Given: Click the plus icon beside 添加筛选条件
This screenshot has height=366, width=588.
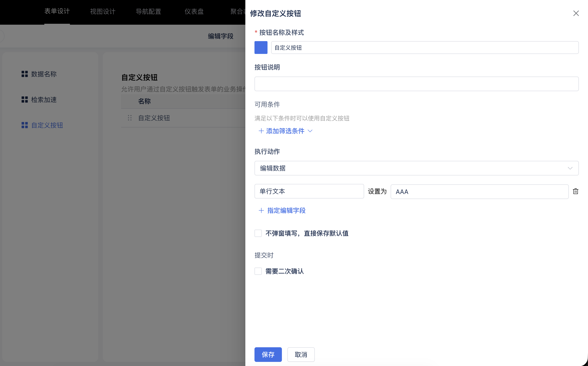Looking at the screenshot, I should pos(261,131).
